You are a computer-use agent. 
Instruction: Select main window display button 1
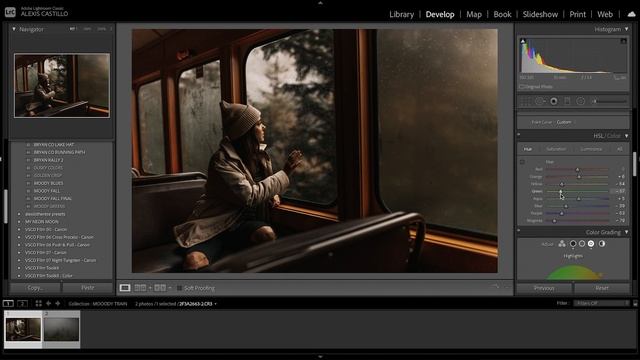click(x=8, y=303)
